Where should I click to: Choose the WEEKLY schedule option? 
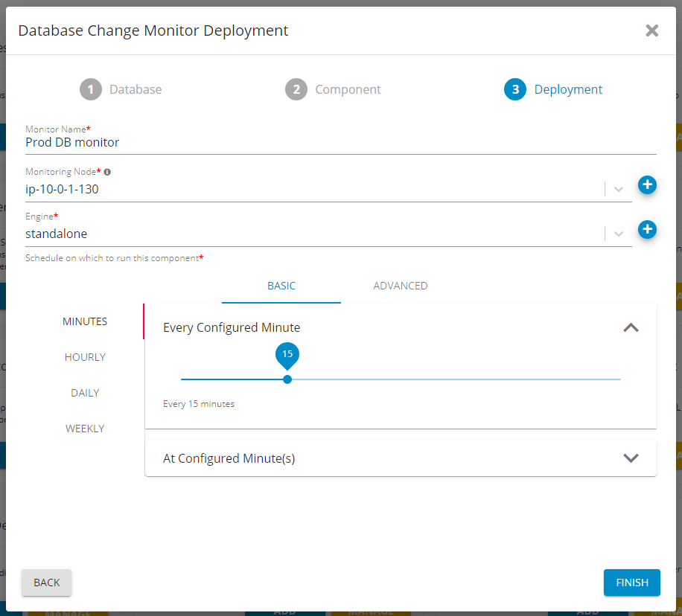click(85, 429)
